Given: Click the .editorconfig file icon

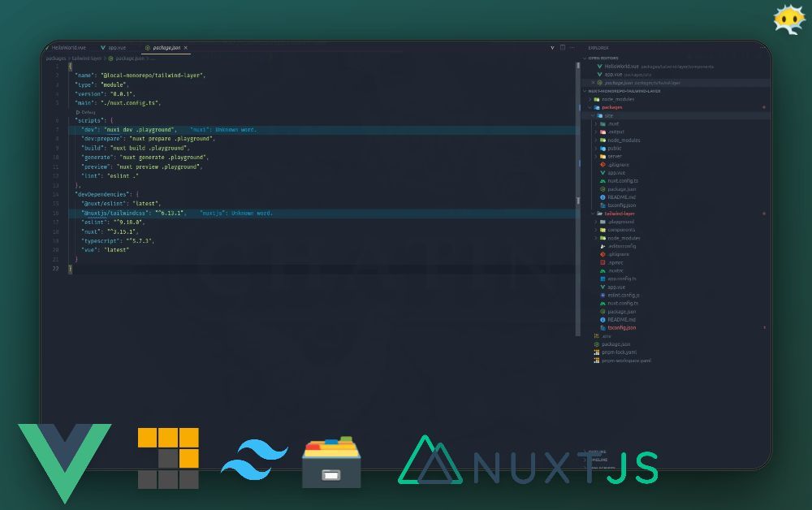Looking at the screenshot, I should point(603,246).
